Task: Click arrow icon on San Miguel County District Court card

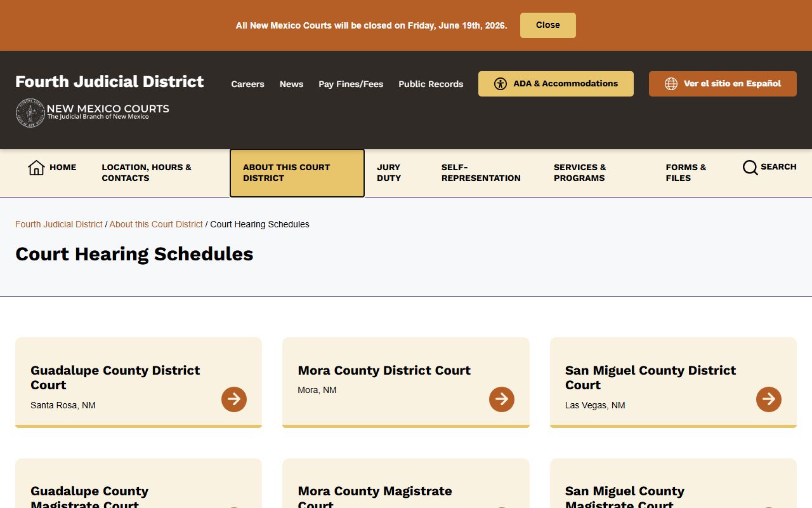Action: (x=769, y=399)
